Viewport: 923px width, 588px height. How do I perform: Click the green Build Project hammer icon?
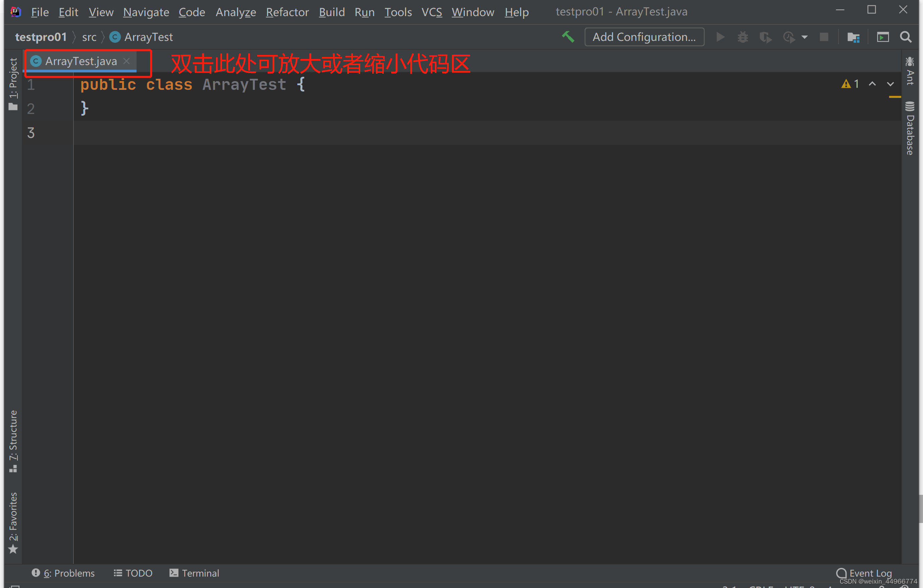coord(568,37)
